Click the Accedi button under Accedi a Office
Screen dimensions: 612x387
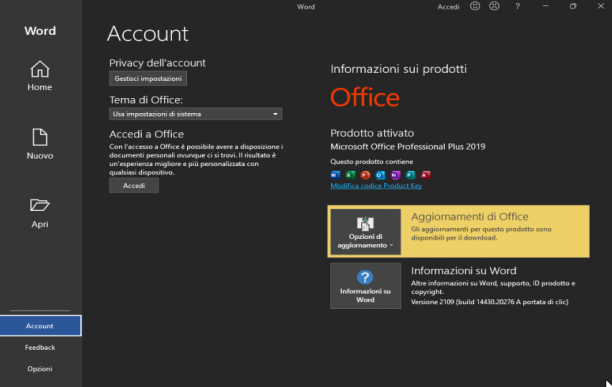point(134,186)
